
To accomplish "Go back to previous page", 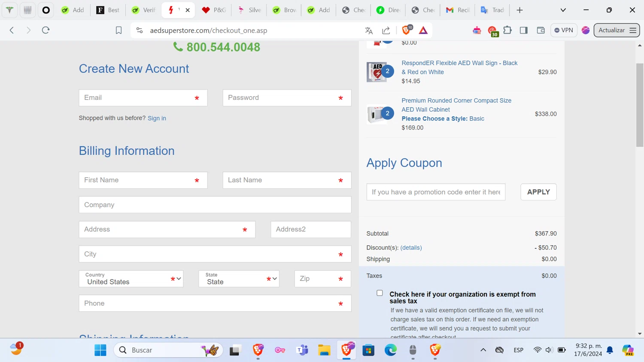I will 12,30.
